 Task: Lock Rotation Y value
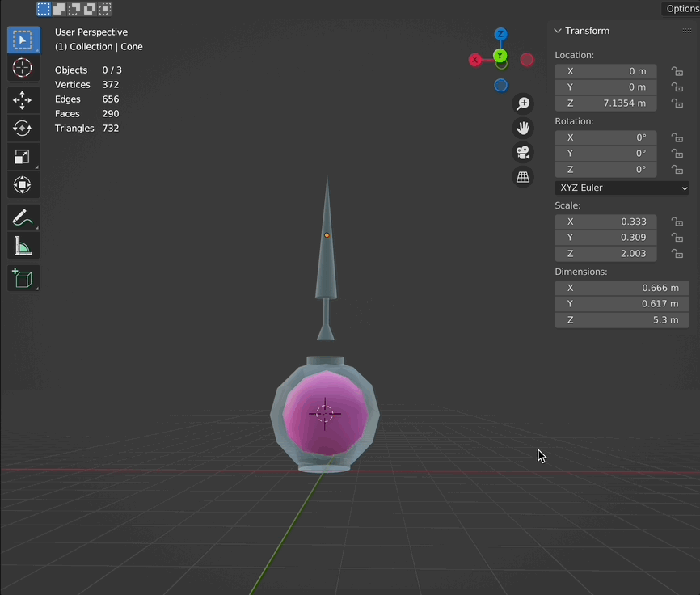677,154
